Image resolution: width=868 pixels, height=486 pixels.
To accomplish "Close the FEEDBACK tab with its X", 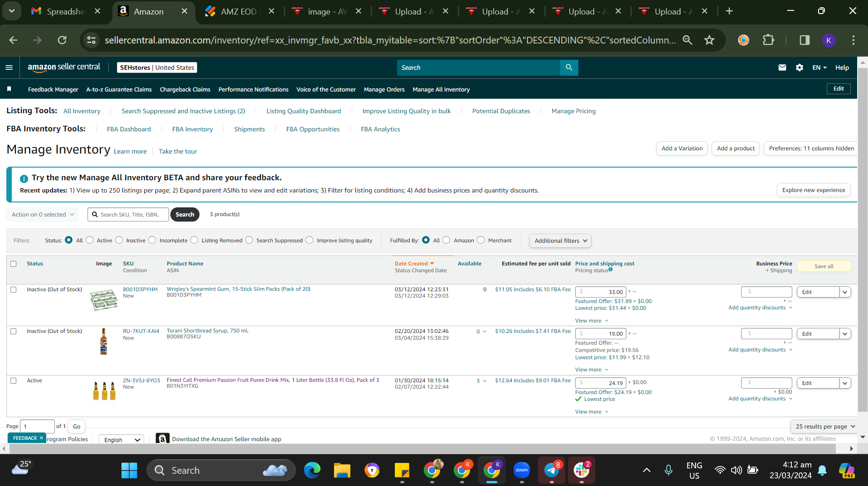I will (41, 438).
